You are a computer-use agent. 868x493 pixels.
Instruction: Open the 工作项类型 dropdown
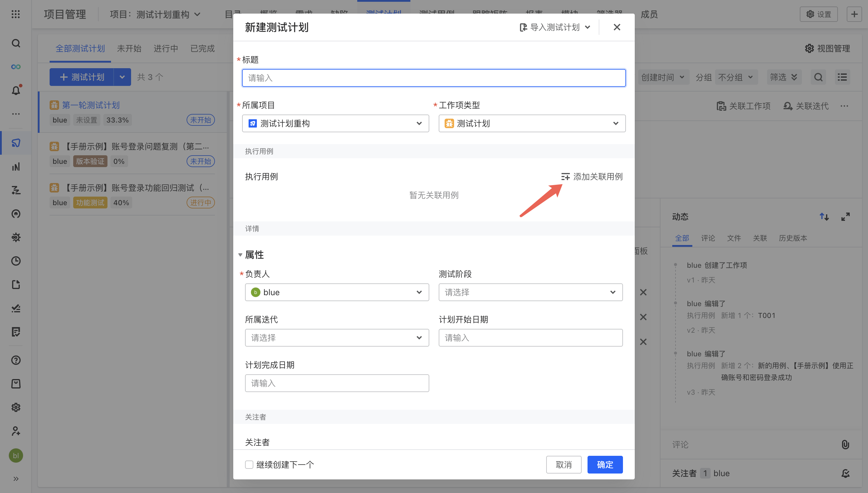[532, 123]
